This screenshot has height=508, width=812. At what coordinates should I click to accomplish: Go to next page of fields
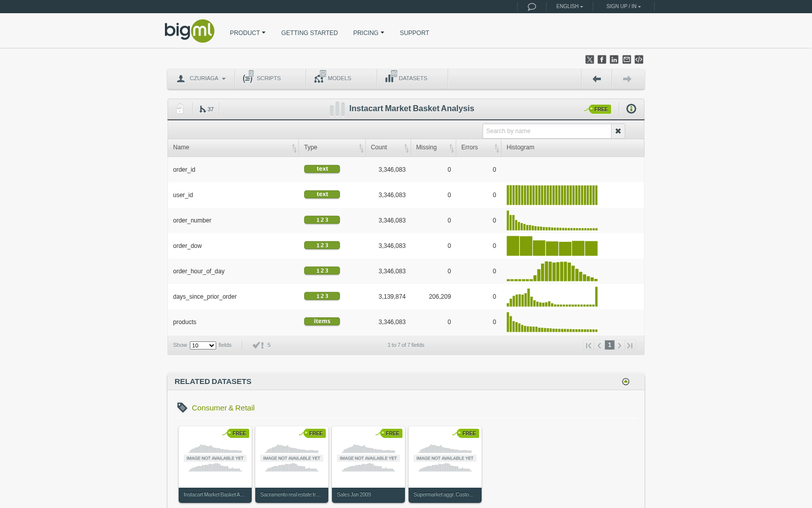pos(620,345)
